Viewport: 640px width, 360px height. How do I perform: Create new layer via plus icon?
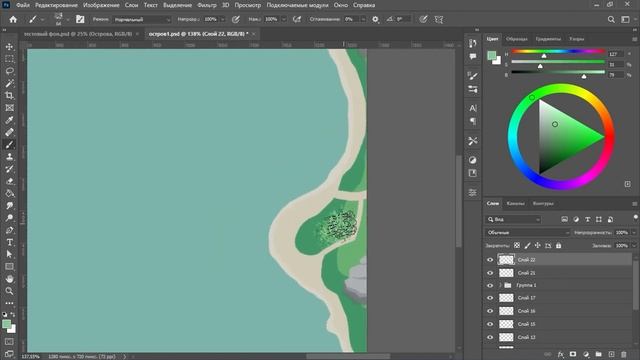click(x=611, y=354)
